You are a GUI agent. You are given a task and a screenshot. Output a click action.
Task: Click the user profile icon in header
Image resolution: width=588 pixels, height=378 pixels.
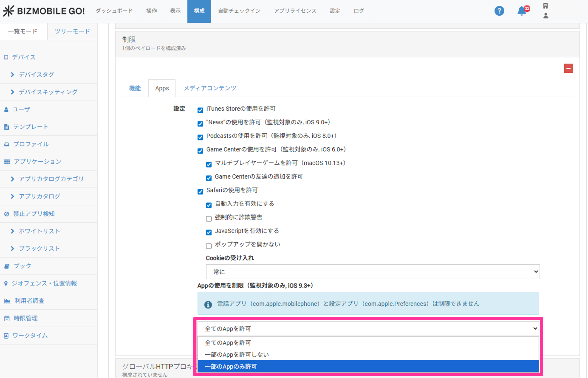point(545,16)
